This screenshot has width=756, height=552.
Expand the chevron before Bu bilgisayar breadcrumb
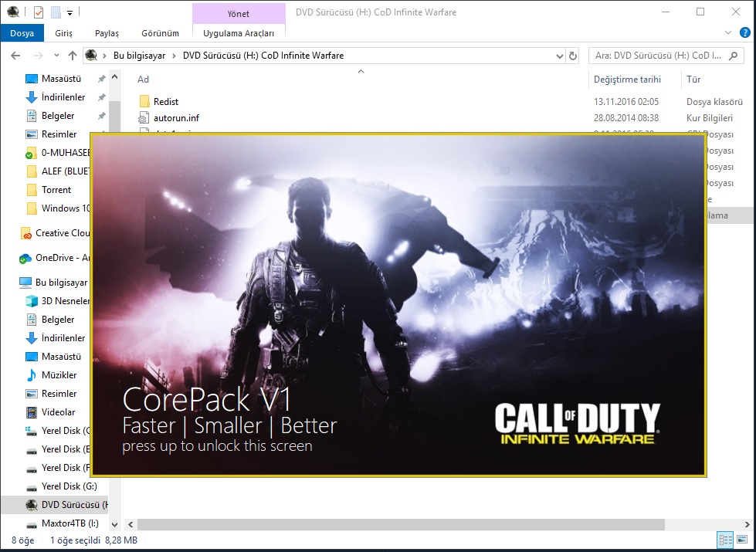(104, 56)
